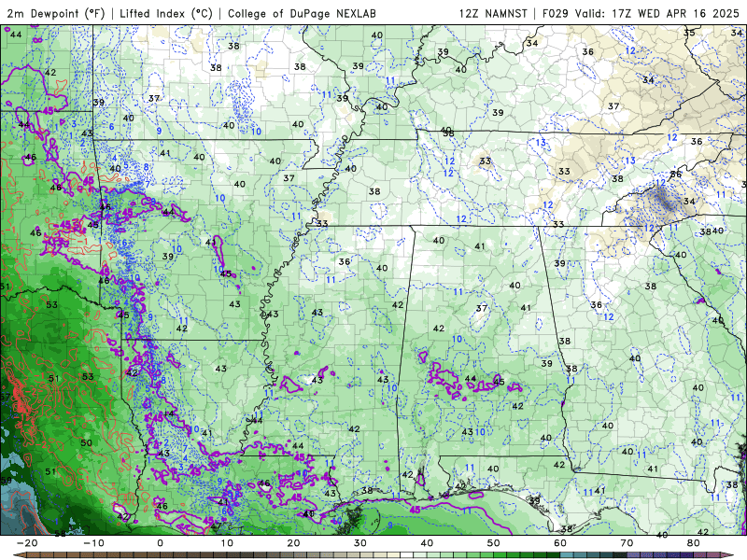This screenshot has height=560, width=747.
Task: Select the colorbar '-10' tick label
Action: coord(93,543)
